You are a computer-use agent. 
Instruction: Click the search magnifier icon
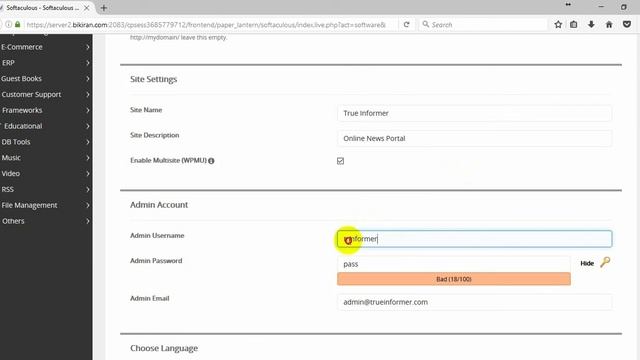tap(426, 24)
